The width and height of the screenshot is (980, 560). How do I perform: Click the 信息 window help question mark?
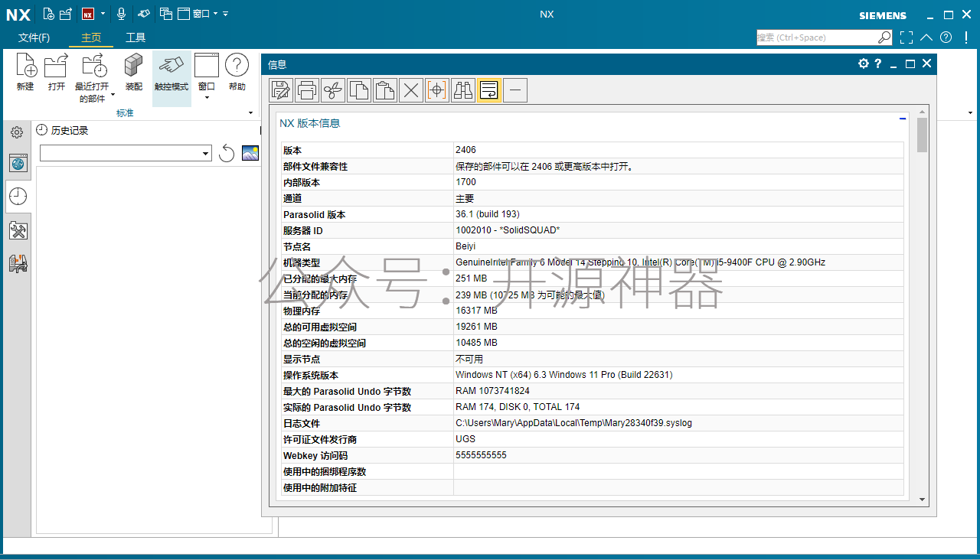coord(878,64)
